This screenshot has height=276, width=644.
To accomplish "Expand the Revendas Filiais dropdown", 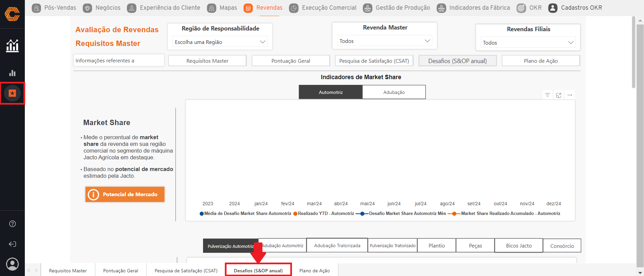I will 571,43.
